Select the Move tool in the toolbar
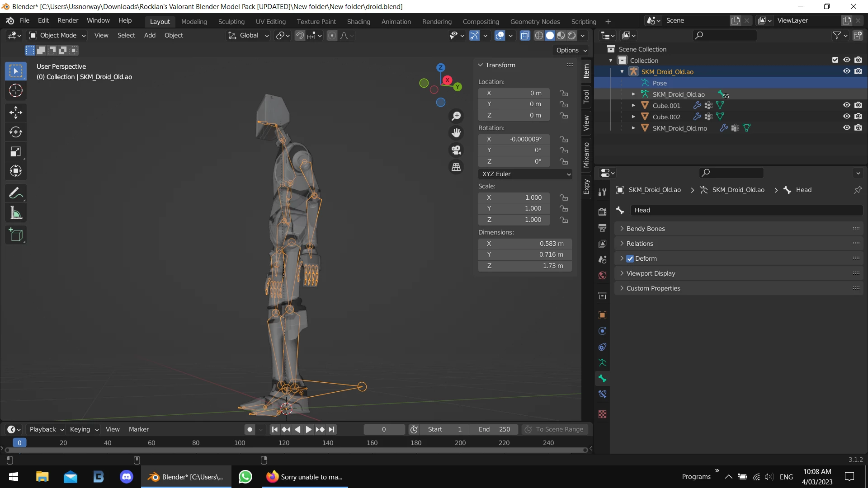868x488 pixels. click(16, 112)
